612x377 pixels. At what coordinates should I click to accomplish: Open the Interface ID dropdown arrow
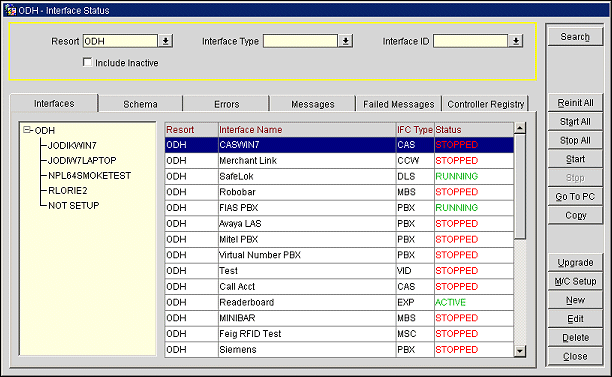516,41
